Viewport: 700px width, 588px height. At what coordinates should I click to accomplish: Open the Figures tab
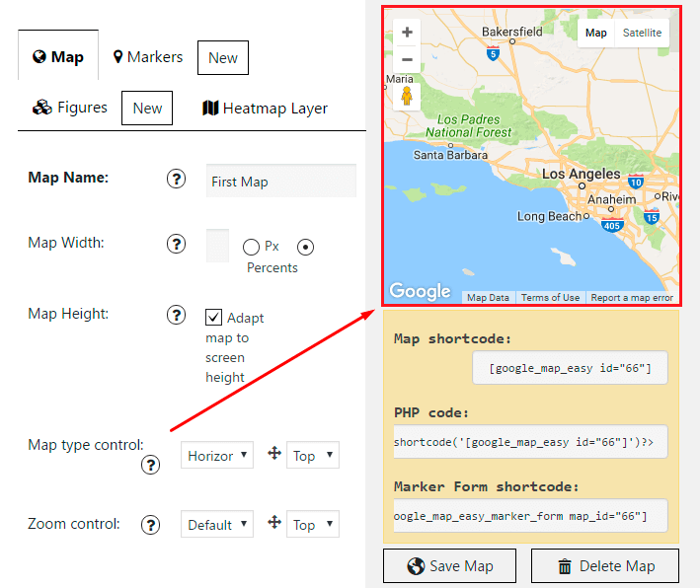point(70,108)
